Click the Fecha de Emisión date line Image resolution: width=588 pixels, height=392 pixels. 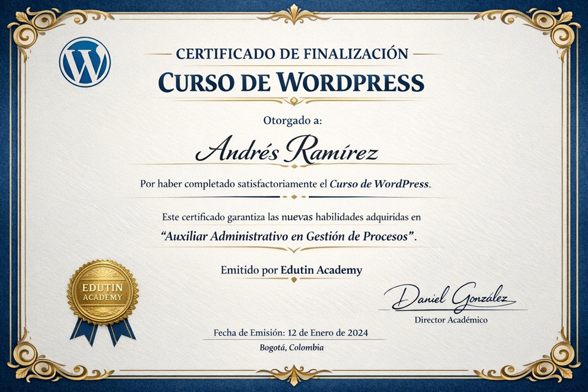[291, 333]
